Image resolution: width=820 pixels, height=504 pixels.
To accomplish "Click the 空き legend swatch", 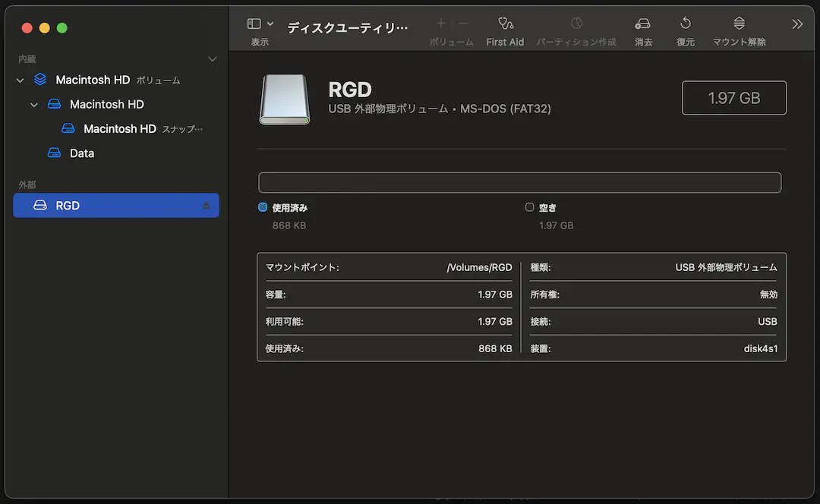I will [529, 207].
